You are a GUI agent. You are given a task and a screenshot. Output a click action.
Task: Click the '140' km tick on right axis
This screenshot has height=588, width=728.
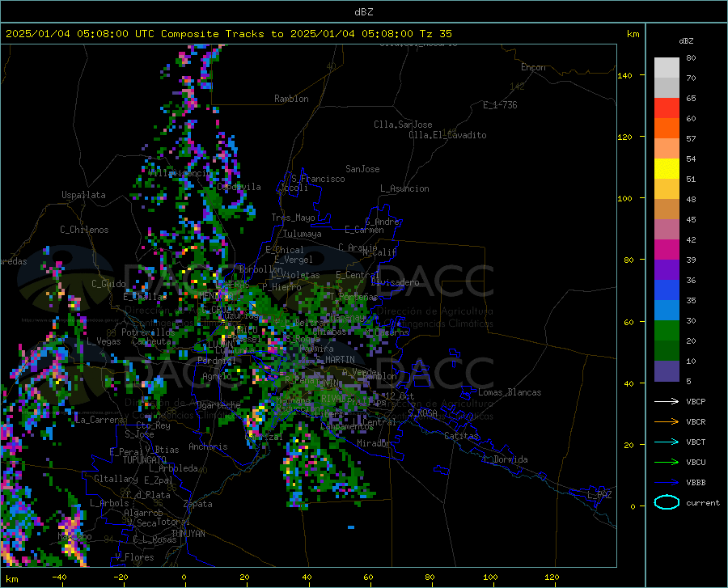tap(624, 75)
